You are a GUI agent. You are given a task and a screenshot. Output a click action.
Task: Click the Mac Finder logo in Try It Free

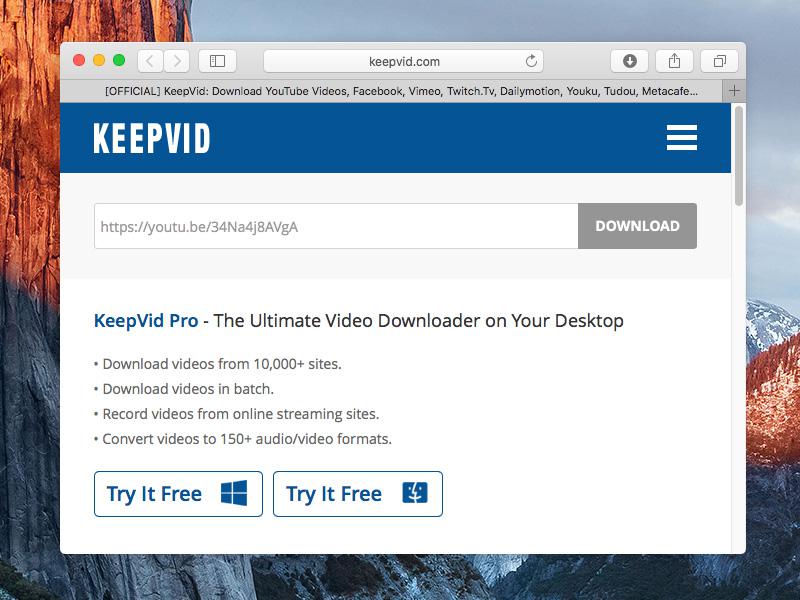pos(415,493)
